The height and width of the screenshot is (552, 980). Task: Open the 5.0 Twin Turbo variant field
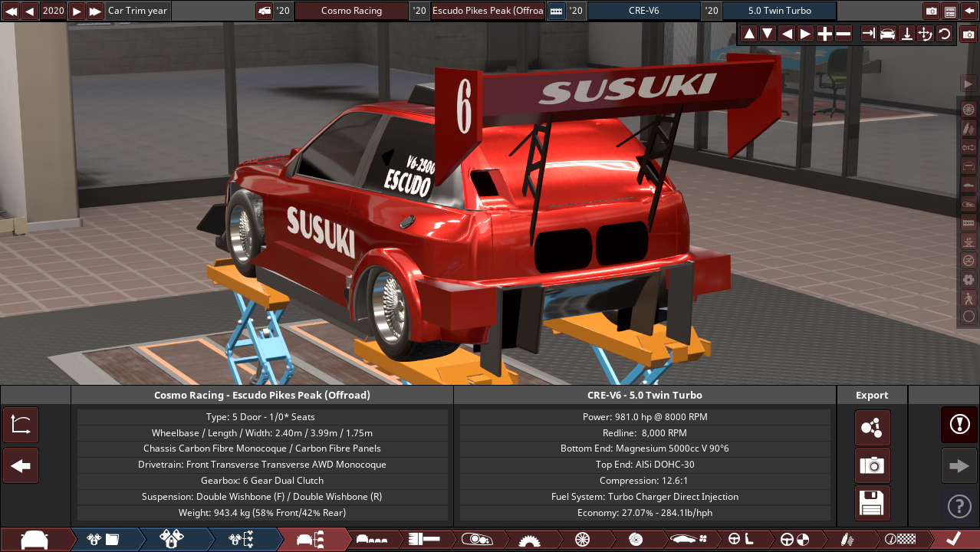tap(780, 11)
